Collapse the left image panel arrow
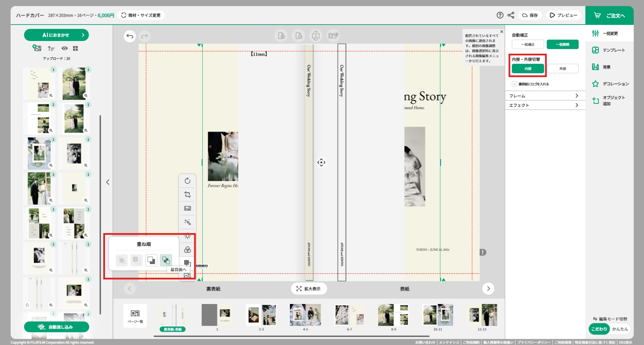The width and height of the screenshot is (644, 345). (x=108, y=182)
